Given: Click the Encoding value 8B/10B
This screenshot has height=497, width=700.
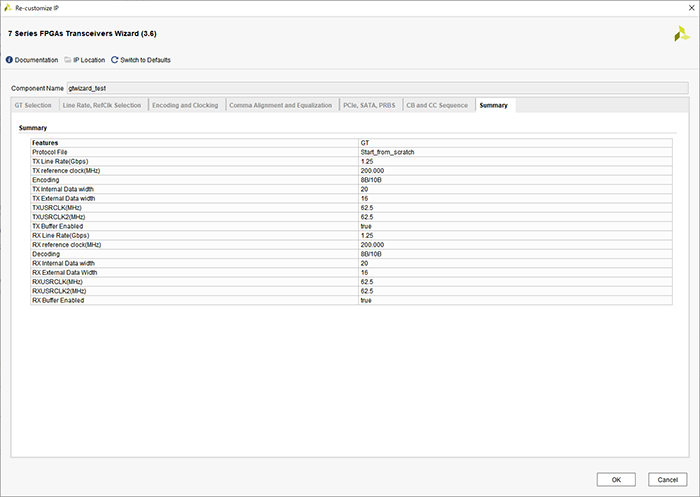Looking at the screenshot, I should pyautogui.click(x=371, y=180).
